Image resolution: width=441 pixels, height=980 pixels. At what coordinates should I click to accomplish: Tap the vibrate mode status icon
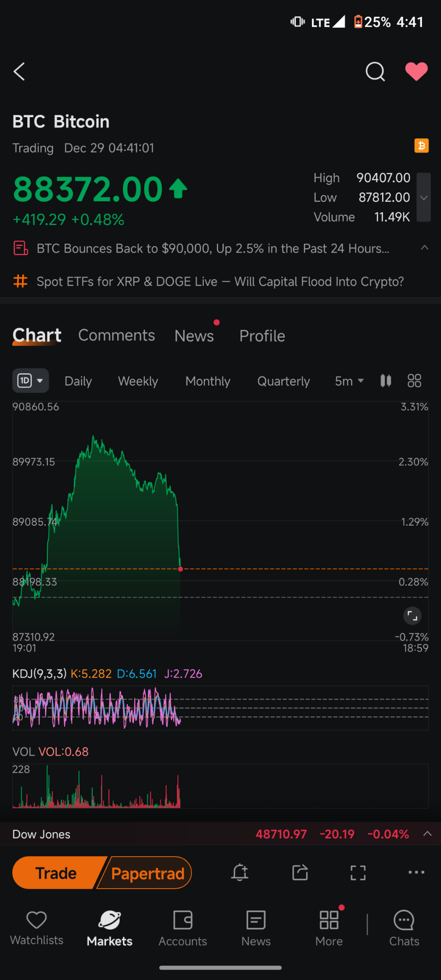tap(298, 22)
